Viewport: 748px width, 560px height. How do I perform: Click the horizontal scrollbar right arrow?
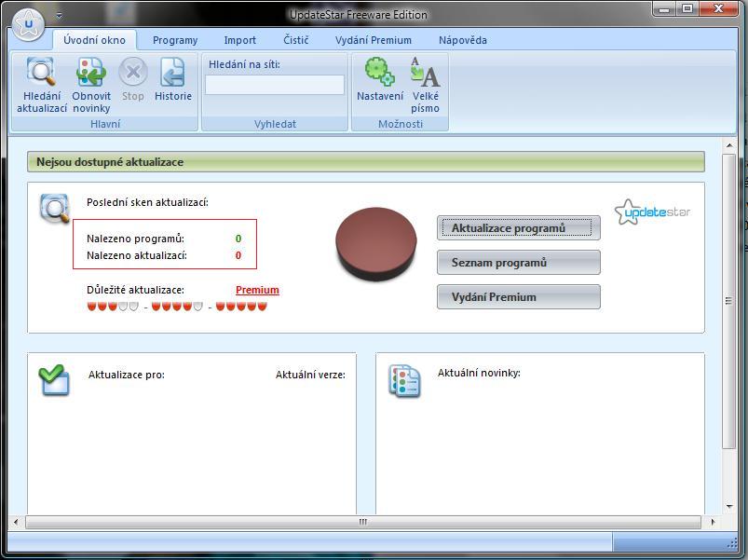click(713, 522)
